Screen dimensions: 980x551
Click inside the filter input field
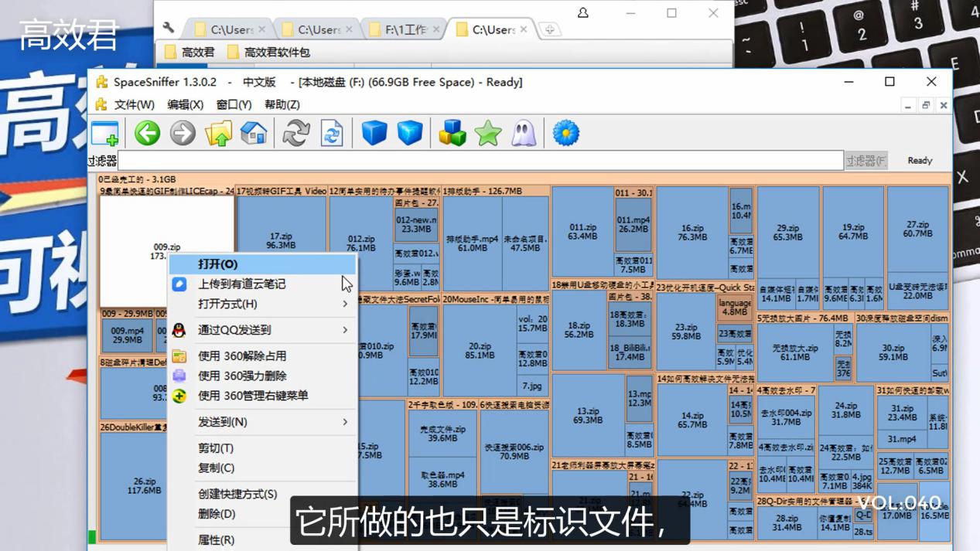(464, 160)
